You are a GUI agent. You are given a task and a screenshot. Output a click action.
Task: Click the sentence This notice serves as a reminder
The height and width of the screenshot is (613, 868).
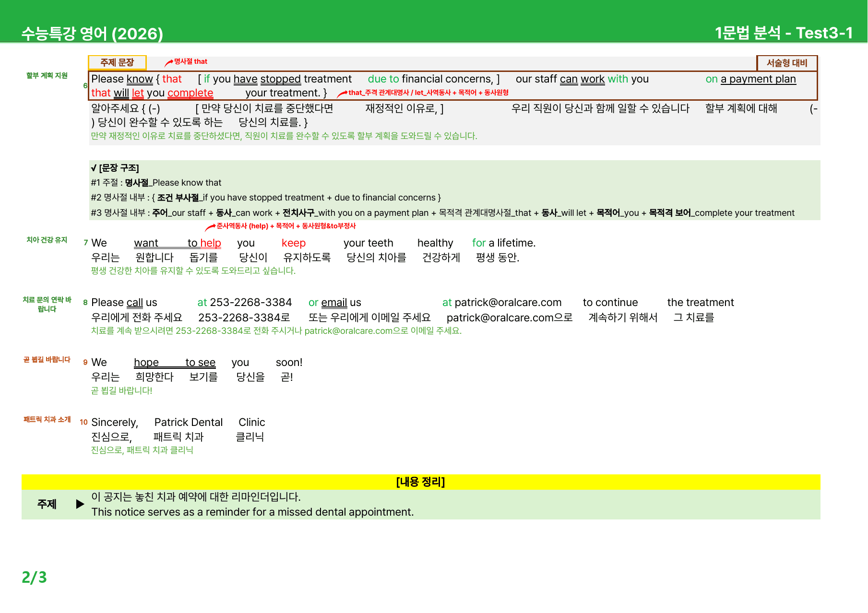(252, 512)
